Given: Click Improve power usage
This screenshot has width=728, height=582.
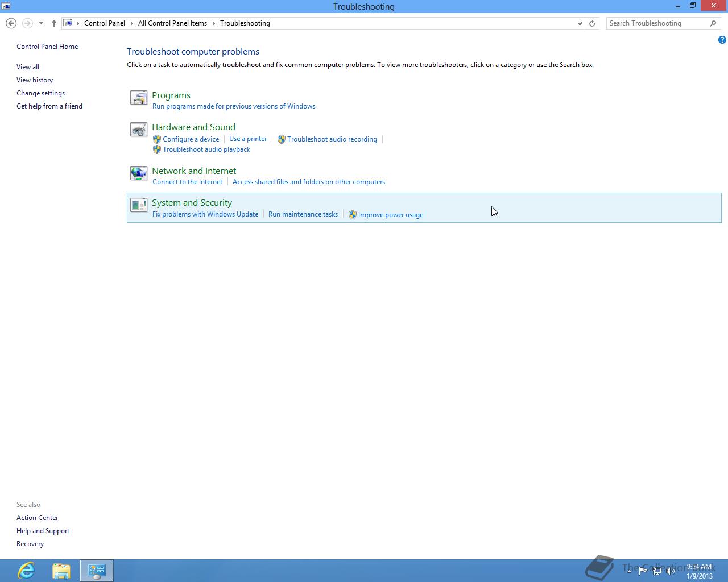Looking at the screenshot, I should click(x=391, y=215).
